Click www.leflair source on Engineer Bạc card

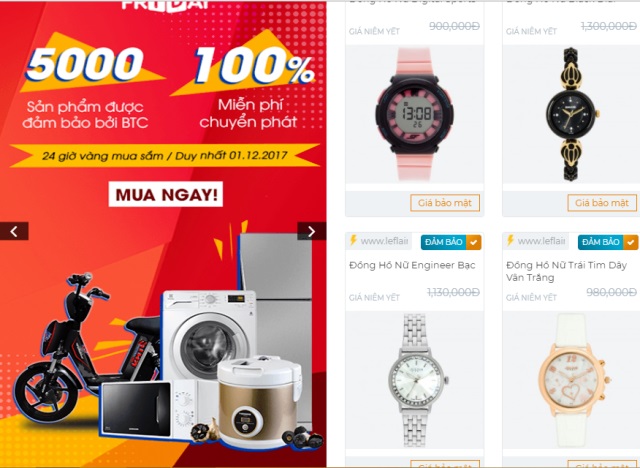(384, 241)
